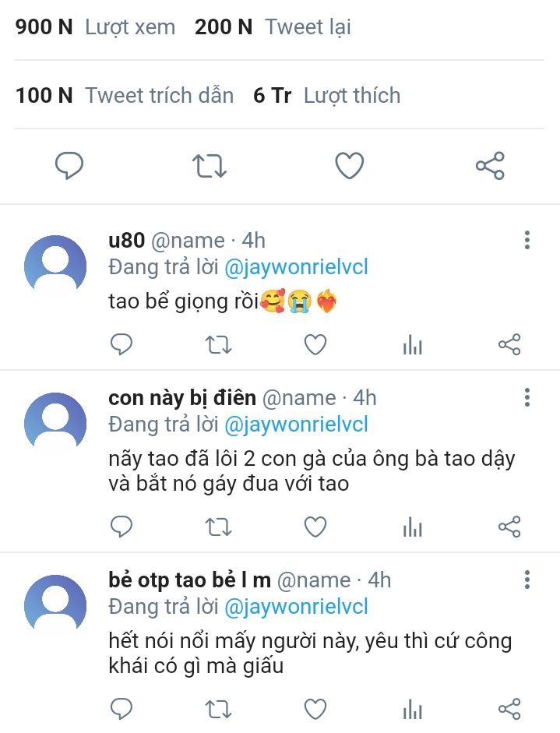Open u80's profile avatar
This screenshot has height=733, width=560.
point(55,266)
